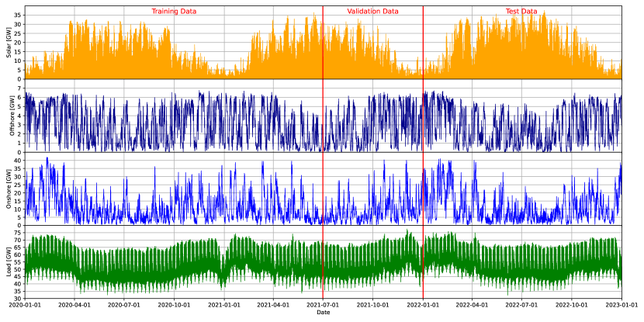Click the 40 tick on Onshore axis
The width and height of the screenshot is (644, 322).
(19, 161)
